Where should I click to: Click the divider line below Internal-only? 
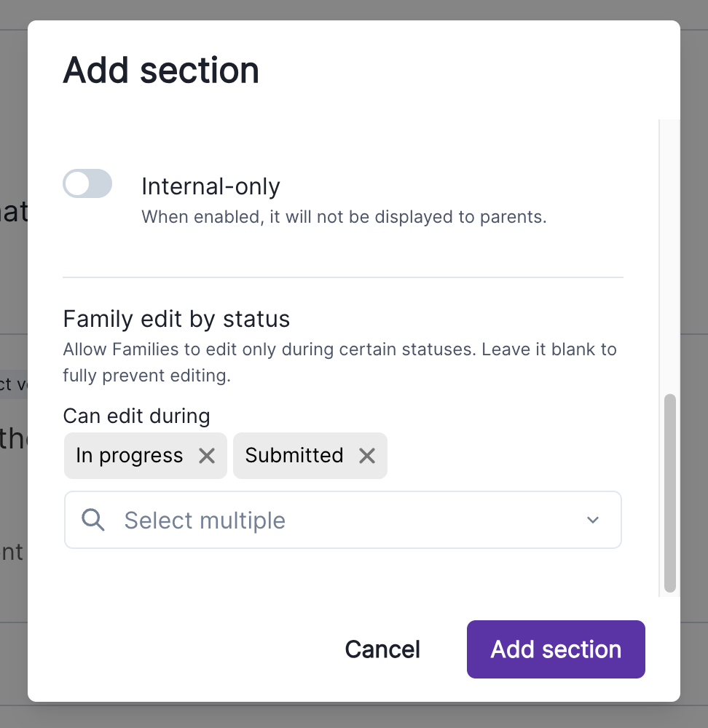pyautogui.click(x=343, y=277)
